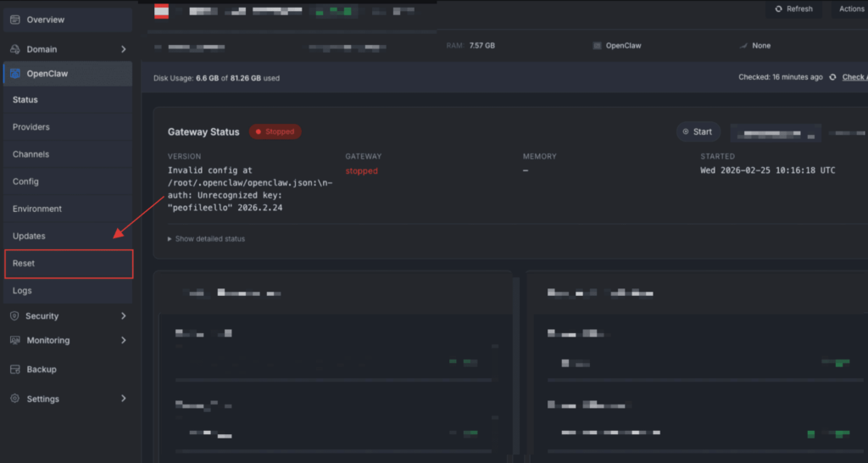
Task: Open the Reset menu item
Action: tap(68, 264)
